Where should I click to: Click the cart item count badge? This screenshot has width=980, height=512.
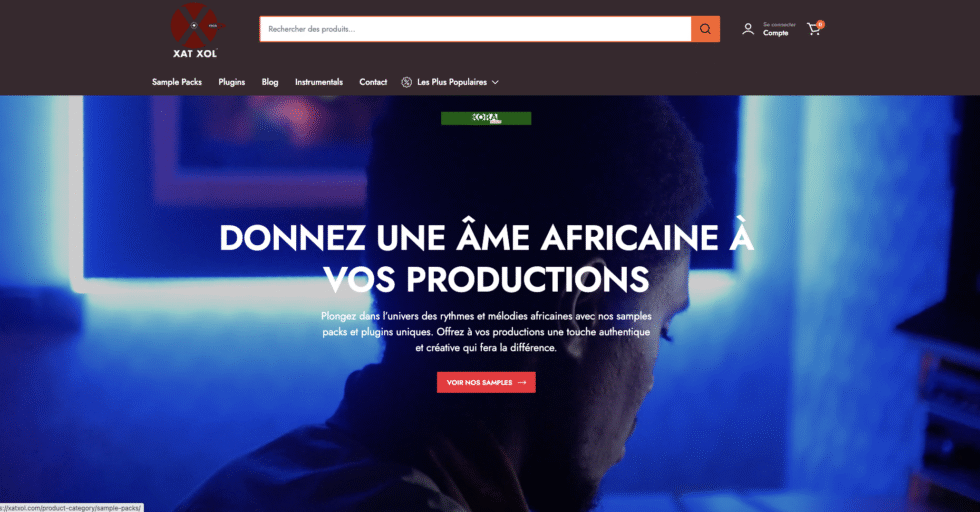[x=821, y=24]
